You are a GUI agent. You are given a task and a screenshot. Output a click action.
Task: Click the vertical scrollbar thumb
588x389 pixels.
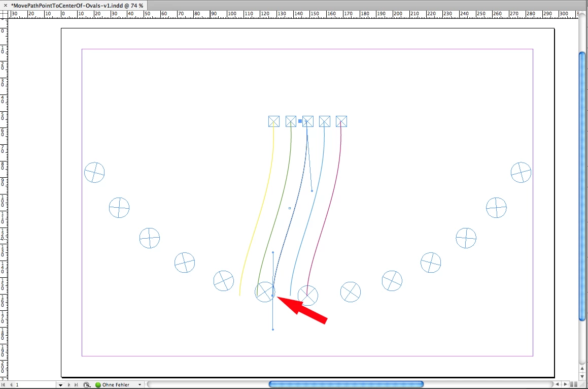point(582,186)
